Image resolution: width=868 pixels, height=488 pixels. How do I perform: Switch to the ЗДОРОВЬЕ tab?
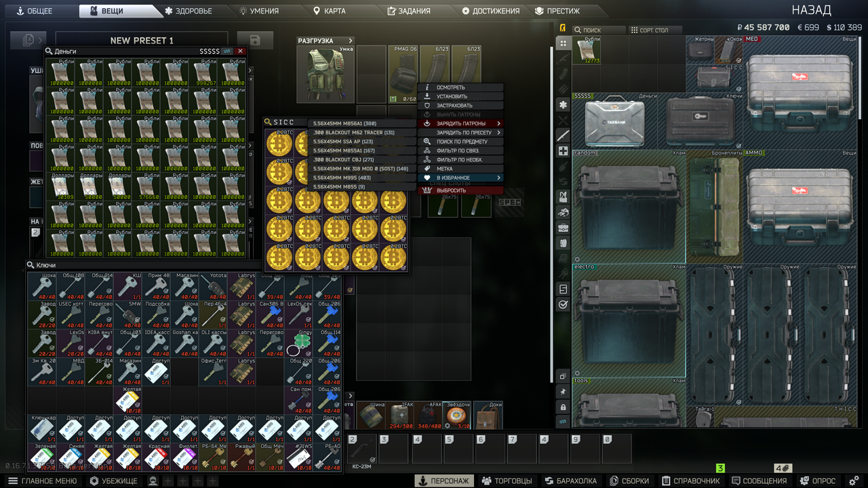pos(189,11)
